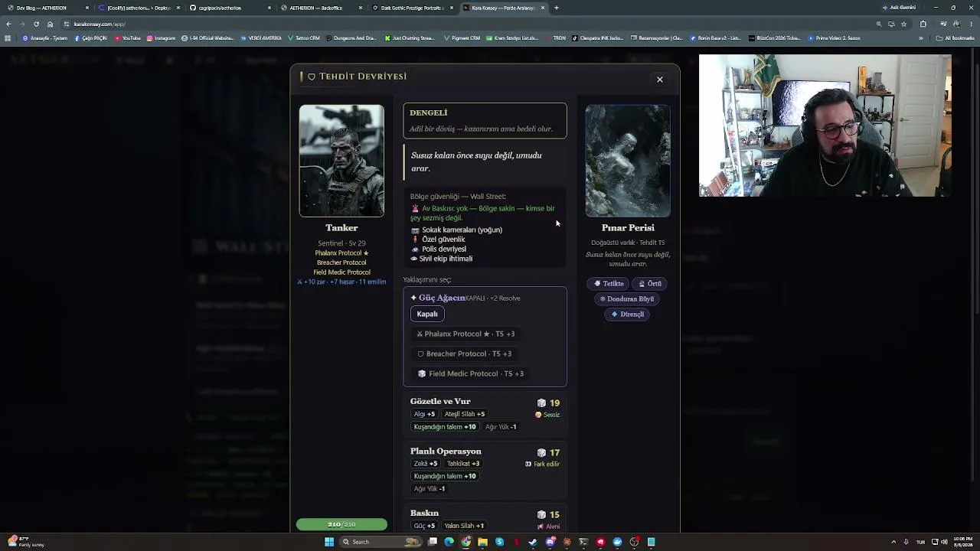Open the All Bookmarks folder

pyautogui.click(x=955, y=37)
